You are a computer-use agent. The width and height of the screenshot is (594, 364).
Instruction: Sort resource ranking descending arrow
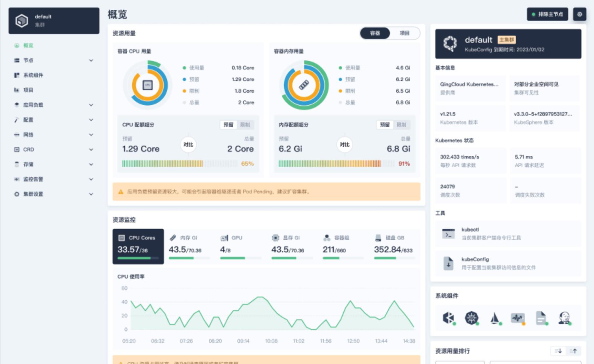[x=558, y=351]
